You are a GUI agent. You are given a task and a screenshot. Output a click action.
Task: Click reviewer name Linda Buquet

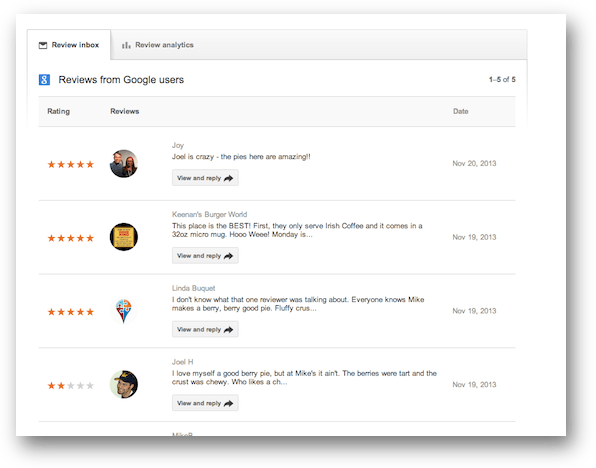click(193, 288)
